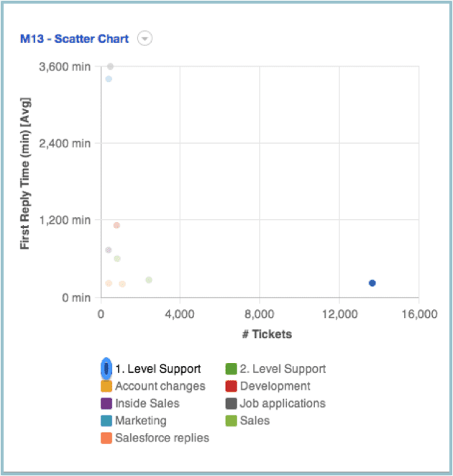Click the Job applications gray legend square

coord(231,403)
